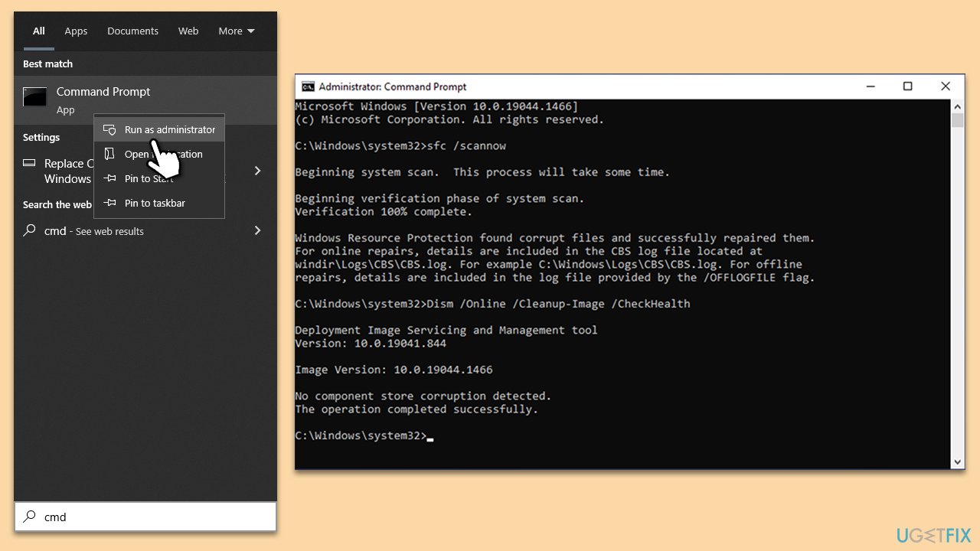Switch to the Web search tab

pyautogui.click(x=188, y=31)
